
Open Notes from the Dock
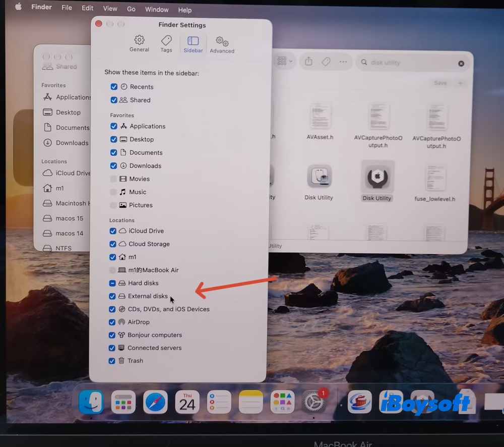tap(250, 402)
